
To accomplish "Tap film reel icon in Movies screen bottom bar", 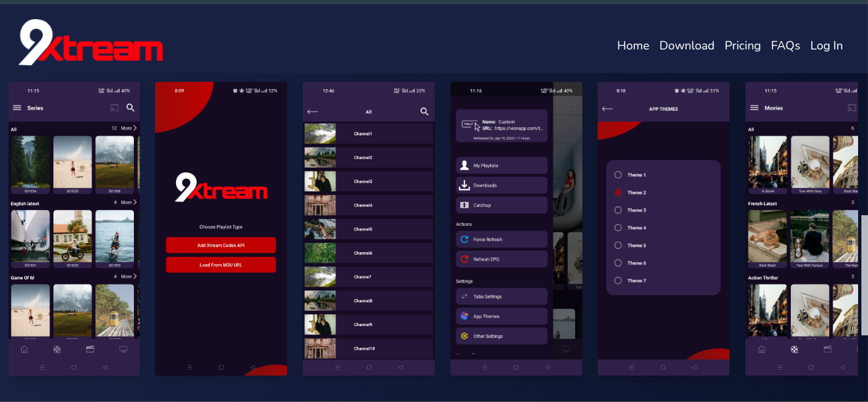I will point(795,349).
